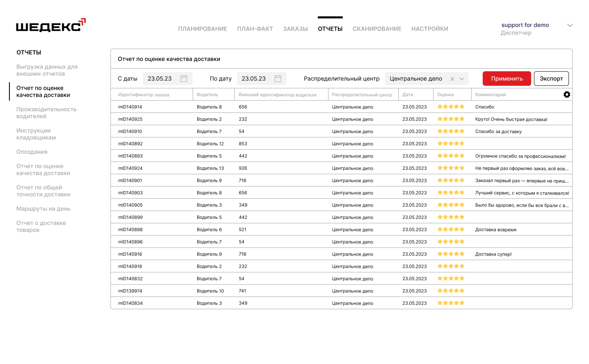Click the comment 'Круто! Очень быстрая доставка!'
The height and width of the screenshot is (364, 589).
tap(511, 119)
